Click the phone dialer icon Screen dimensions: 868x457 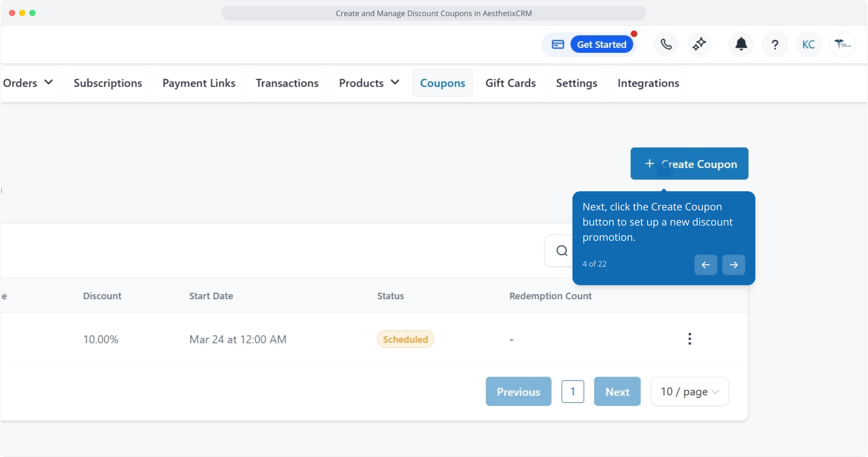[666, 44]
